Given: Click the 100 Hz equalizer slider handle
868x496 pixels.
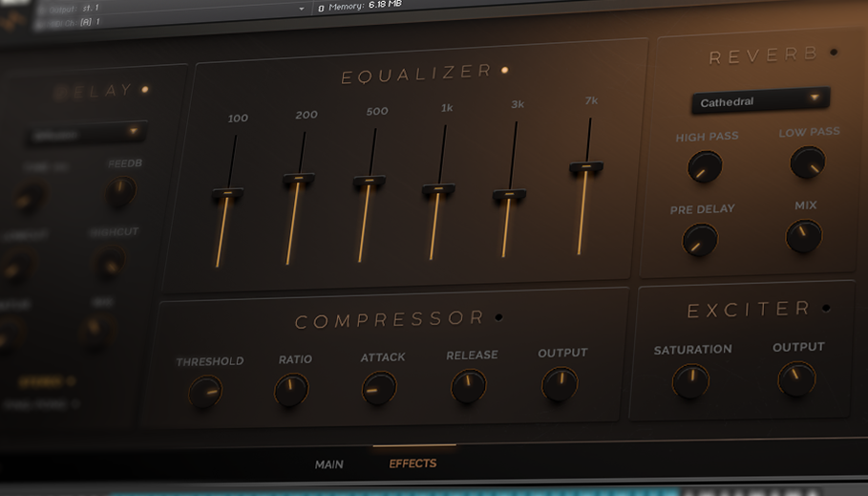Looking at the screenshot, I should (227, 194).
